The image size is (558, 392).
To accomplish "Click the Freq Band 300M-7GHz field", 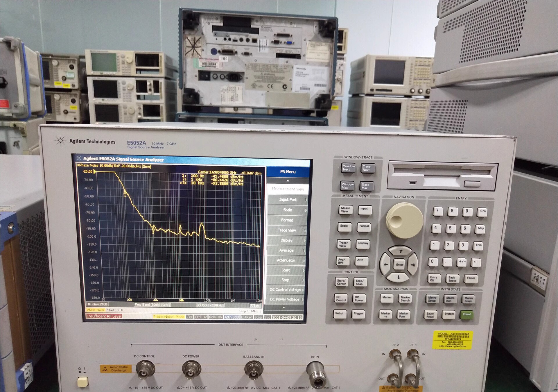I will click(x=152, y=305).
